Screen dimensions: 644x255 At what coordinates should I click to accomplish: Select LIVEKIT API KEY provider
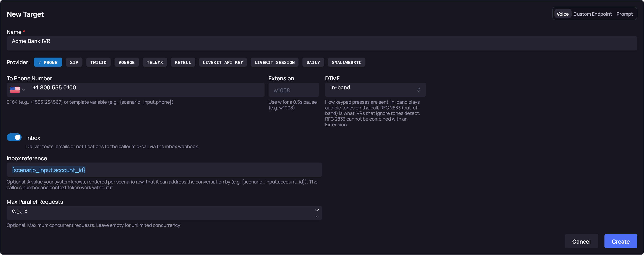223,62
